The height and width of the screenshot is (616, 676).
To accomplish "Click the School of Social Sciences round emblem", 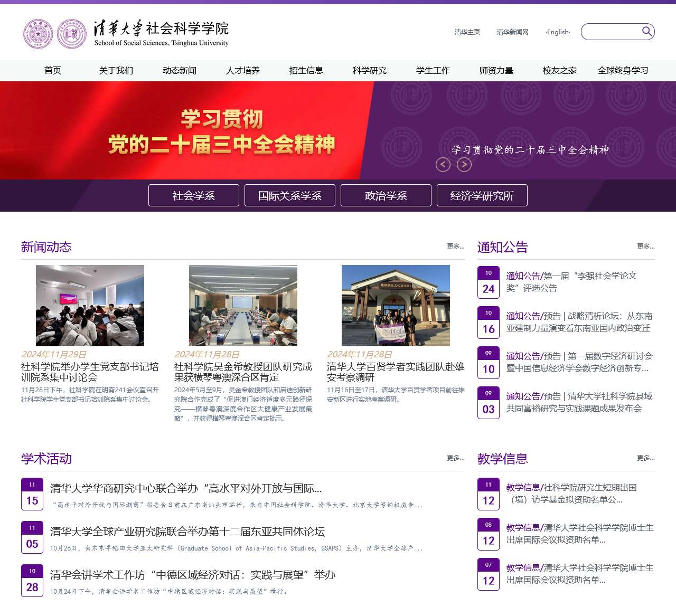I will [x=72, y=34].
